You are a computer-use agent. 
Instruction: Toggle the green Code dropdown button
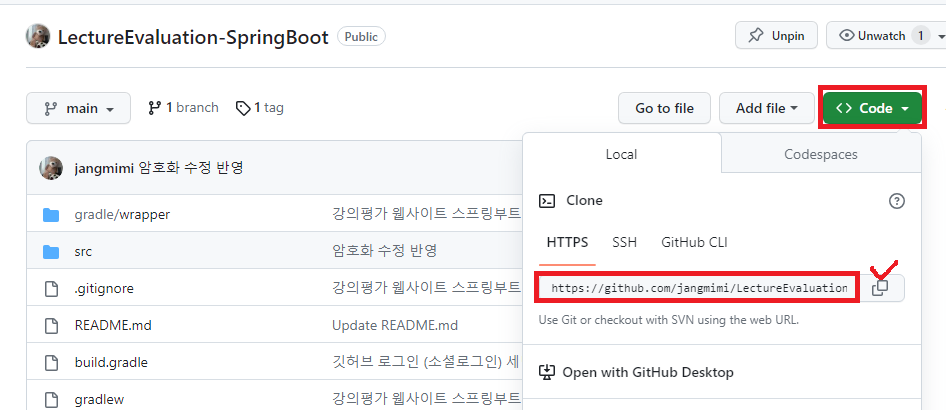(x=872, y=109)
